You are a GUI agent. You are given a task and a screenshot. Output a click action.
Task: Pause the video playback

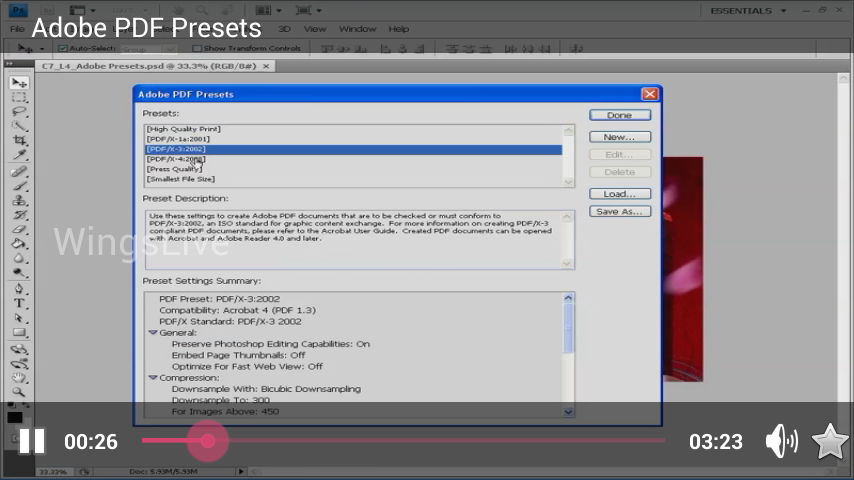32,441
